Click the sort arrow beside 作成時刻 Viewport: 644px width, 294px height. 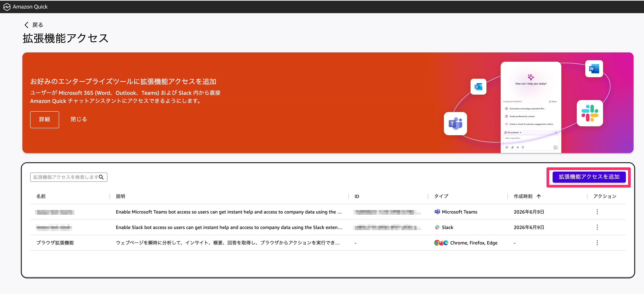(x=539, y=196)
